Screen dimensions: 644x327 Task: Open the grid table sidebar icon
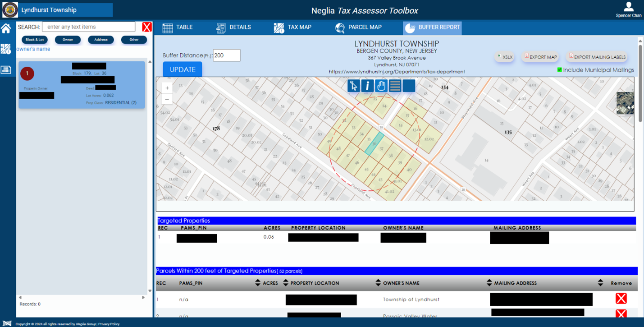click(6, 70)
